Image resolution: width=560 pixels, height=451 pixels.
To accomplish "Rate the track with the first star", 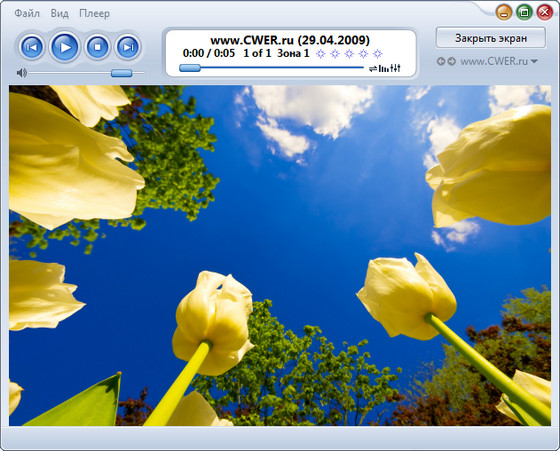I will coord(321,54).
